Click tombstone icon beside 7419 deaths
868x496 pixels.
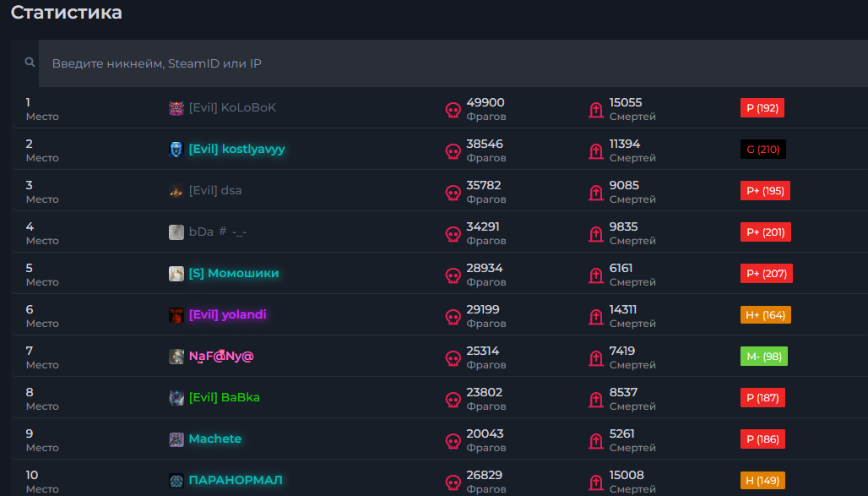[x=596, y=358]
